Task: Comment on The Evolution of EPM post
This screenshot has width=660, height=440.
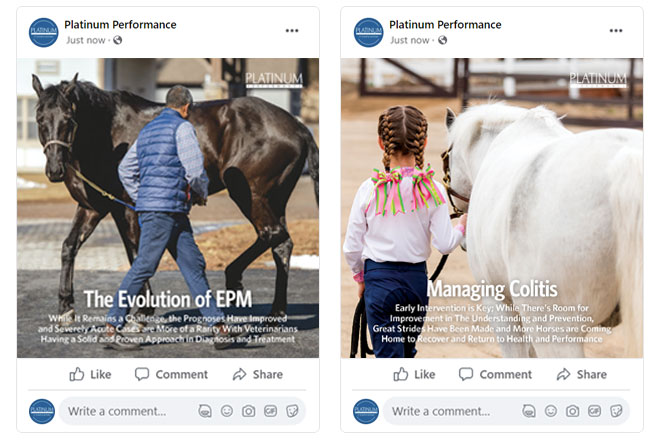Action: click(171, 374)
